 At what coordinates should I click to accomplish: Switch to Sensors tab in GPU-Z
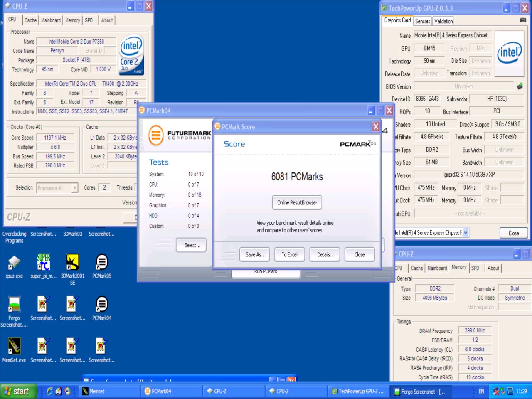(423, 21)
